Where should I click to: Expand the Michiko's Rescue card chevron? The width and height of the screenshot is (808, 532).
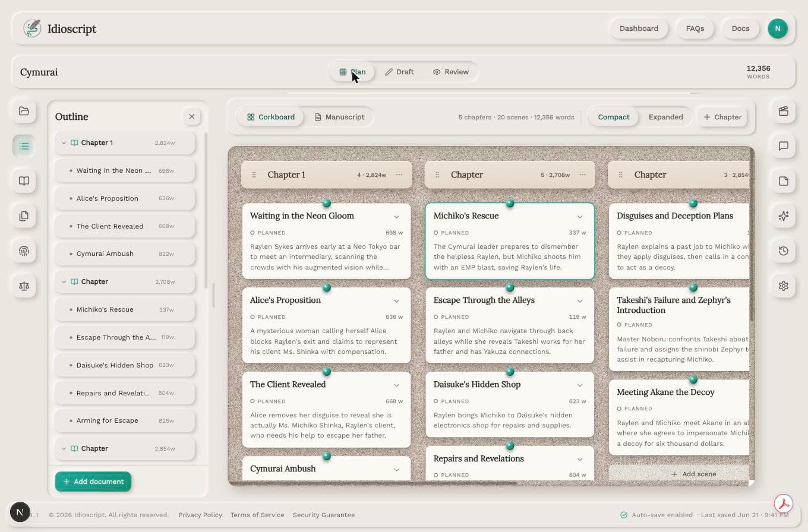580,217
